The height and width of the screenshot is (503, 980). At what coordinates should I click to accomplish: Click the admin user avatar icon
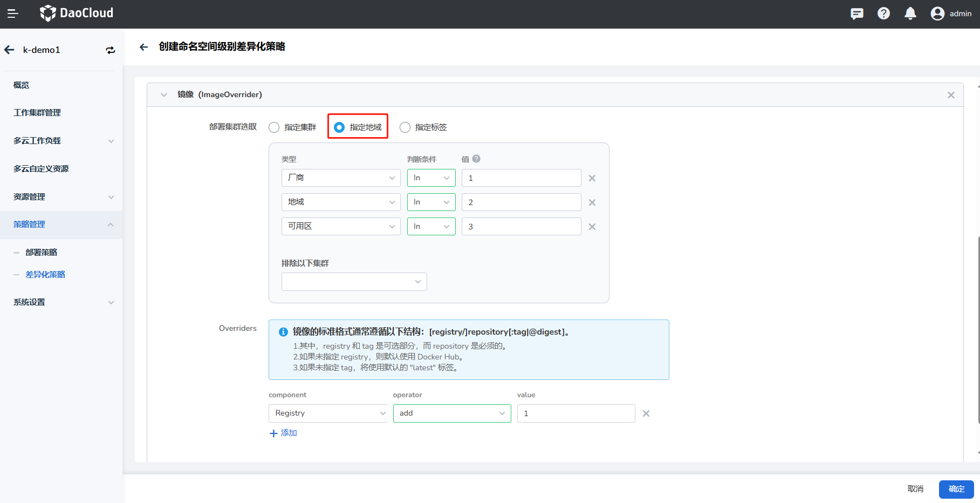[937, 13]
